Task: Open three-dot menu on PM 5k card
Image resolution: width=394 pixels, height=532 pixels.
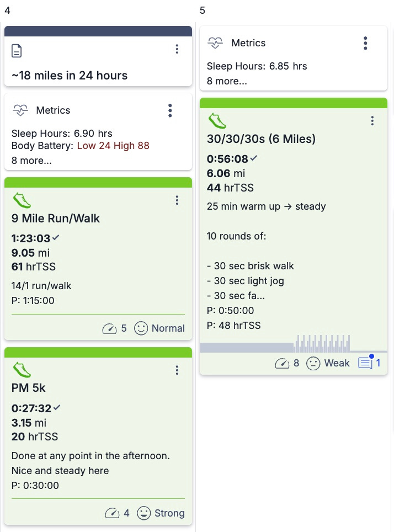Action: click(x=177, y=370)
